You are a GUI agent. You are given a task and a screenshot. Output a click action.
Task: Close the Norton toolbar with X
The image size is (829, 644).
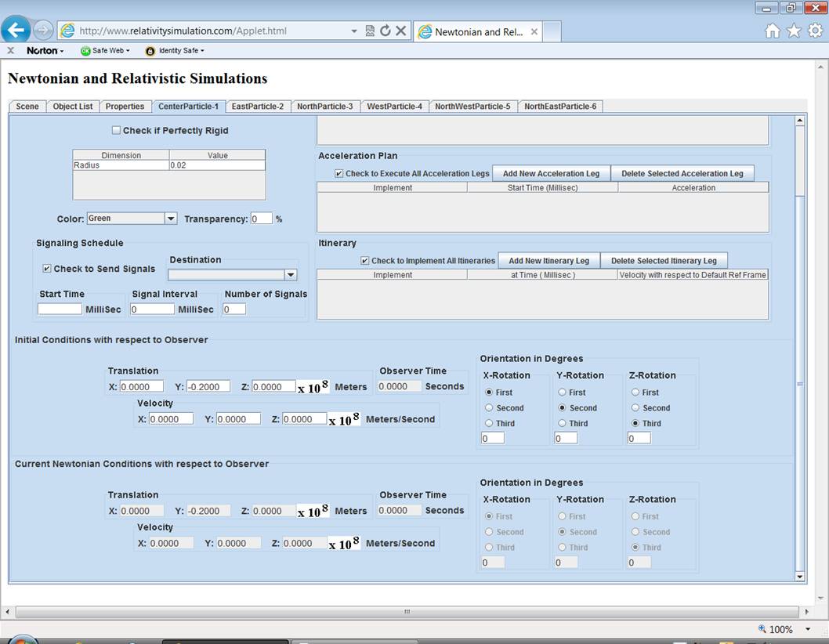point(11,50)
